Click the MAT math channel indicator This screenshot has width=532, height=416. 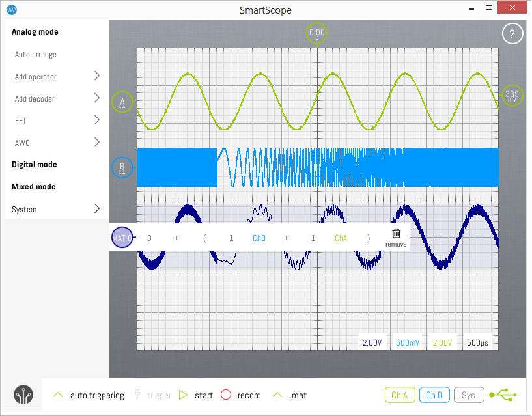(x=122, y=238)
